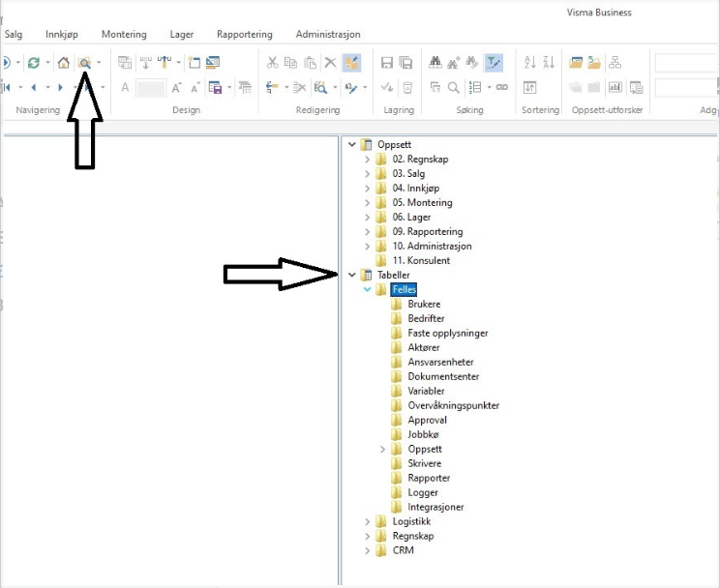
Task: Click the Cut scissors icon
Action: (x=272, y=63)
